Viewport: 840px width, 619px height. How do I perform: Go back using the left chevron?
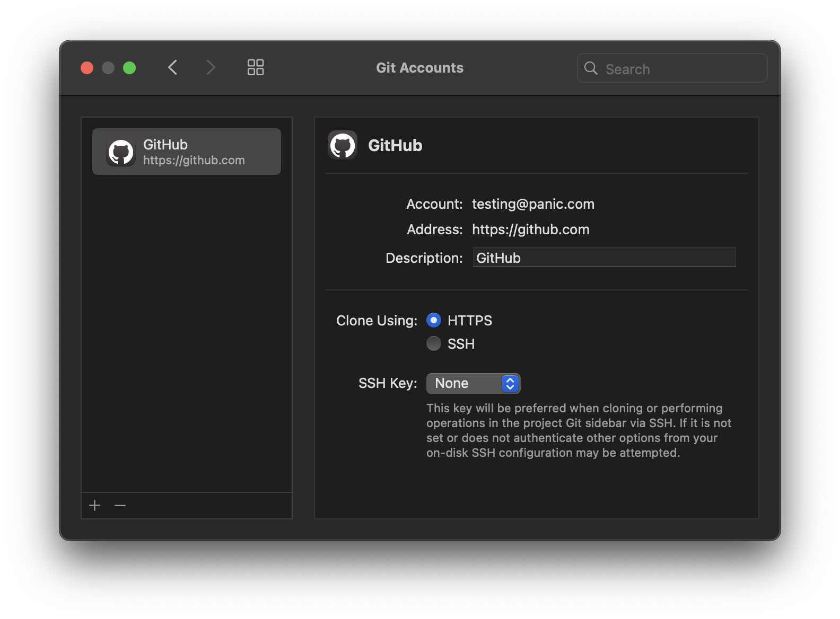coord(172,67)
